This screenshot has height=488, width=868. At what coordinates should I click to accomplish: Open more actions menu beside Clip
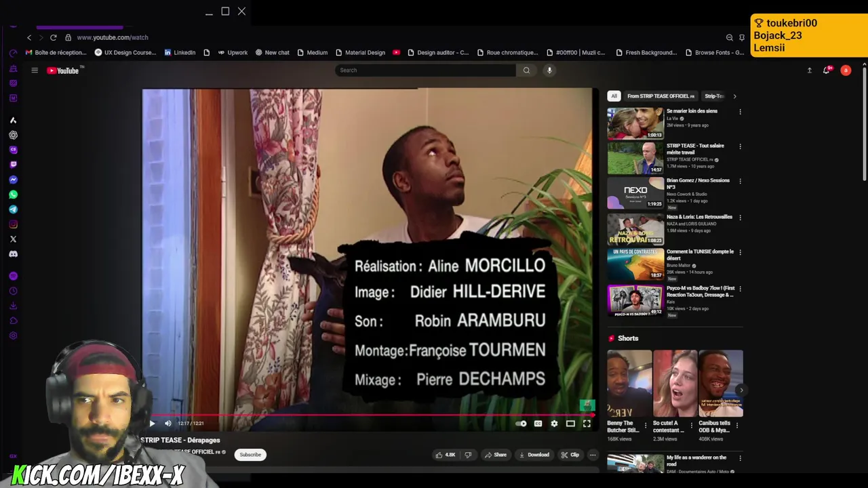pyautogui.click(x=593, y=455)
